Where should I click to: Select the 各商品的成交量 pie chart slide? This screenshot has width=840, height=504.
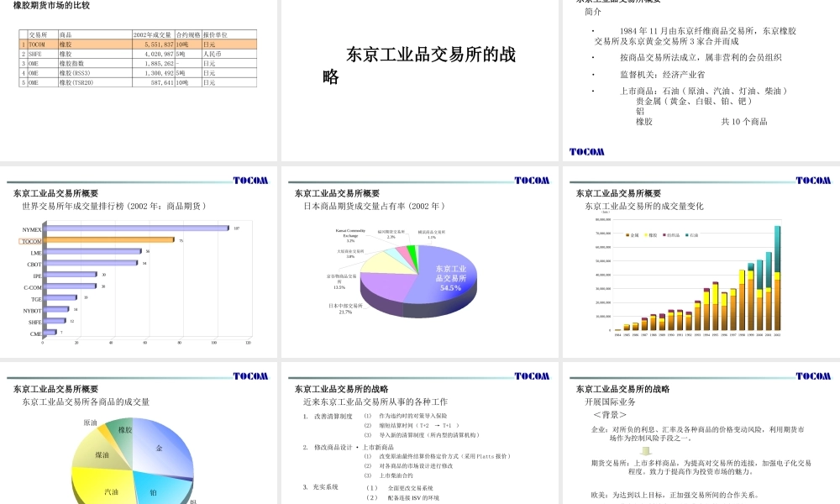tap(139, 433)
